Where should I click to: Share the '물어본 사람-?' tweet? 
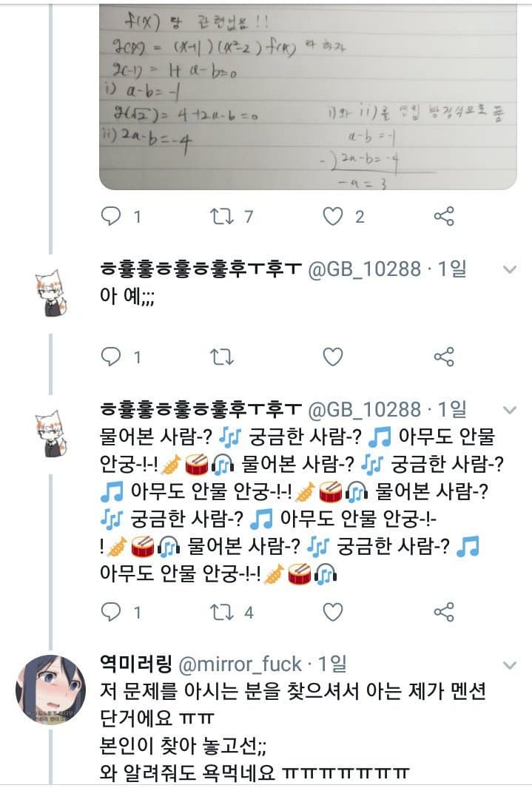click(x=443, y=612)
